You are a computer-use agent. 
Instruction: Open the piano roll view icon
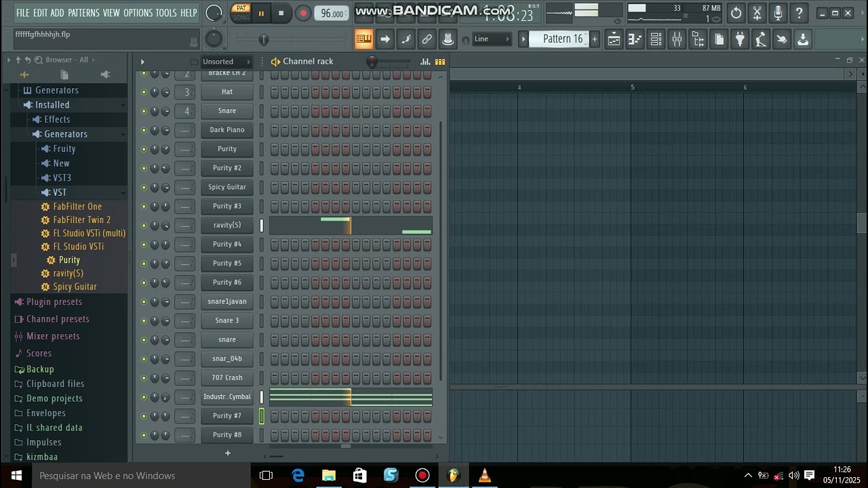[635, 39]
